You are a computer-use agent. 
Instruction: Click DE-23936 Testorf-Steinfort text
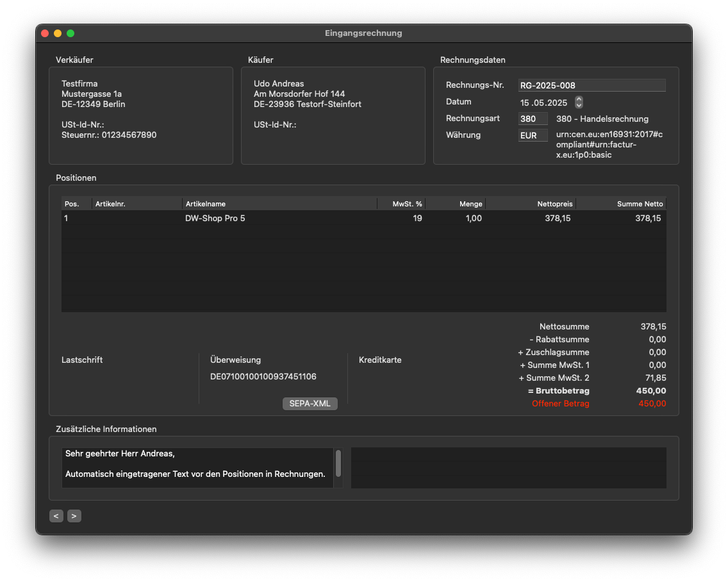(x=308, y=104)
